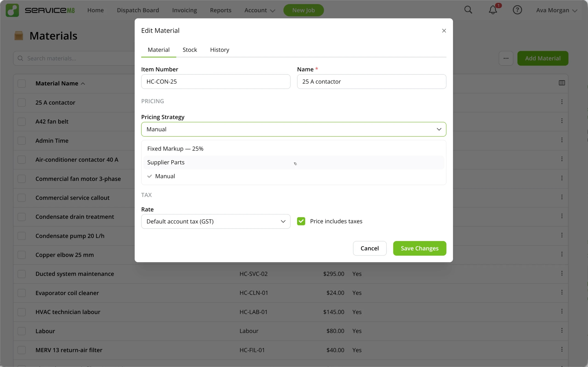This screenshot has height=367, width=588.
Task: Open the row menu for Admin Time
Action: coord(562,140)
